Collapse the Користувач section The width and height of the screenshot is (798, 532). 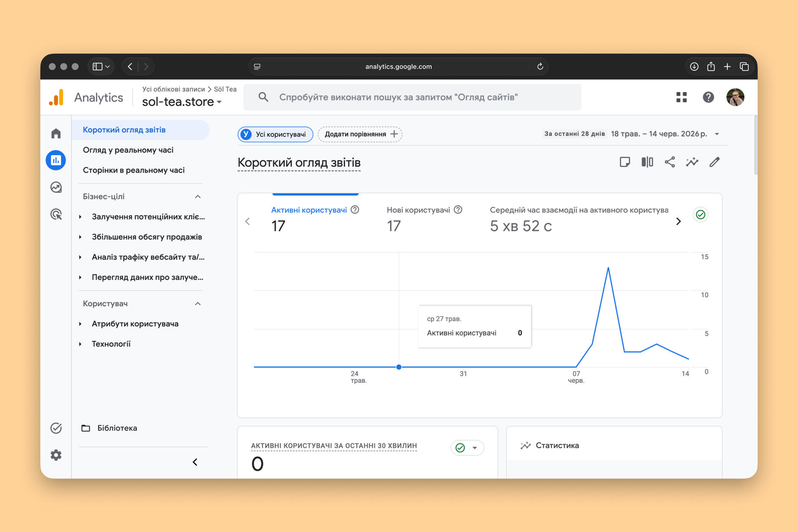198,304
